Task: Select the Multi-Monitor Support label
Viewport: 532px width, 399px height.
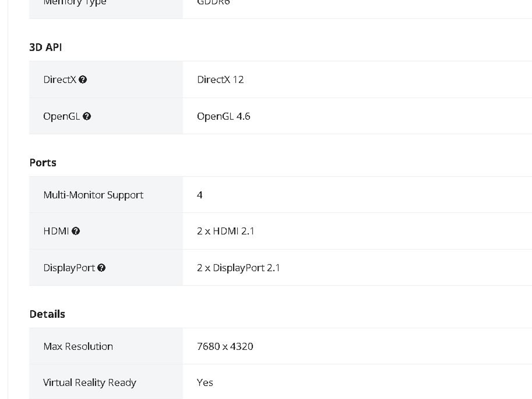Action: (93, 195)
